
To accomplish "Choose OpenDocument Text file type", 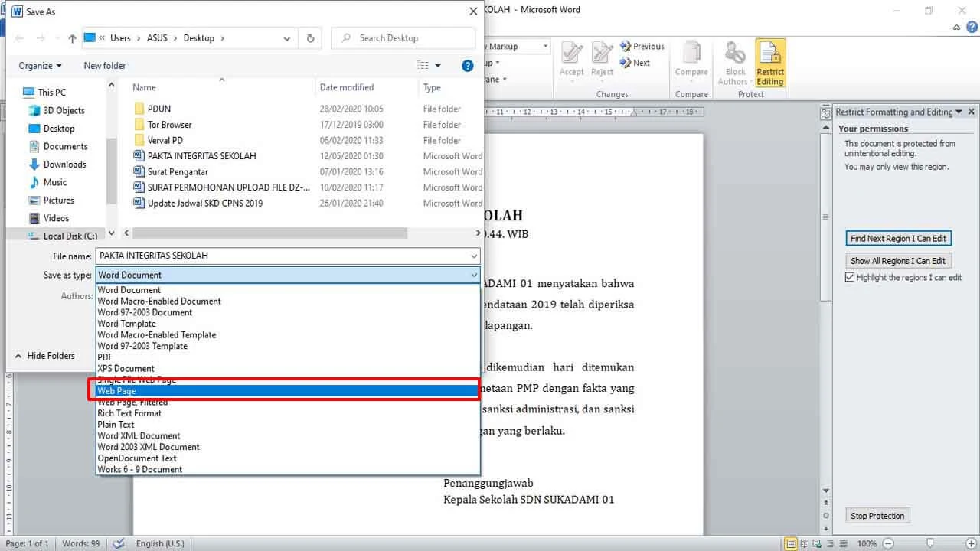I will (x=137, y=458).
